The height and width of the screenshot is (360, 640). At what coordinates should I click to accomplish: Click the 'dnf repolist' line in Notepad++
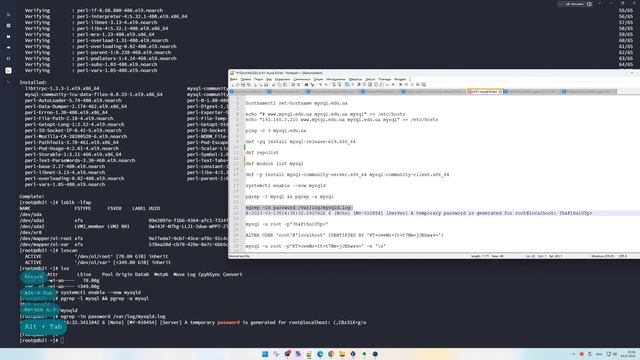(262, 153)
